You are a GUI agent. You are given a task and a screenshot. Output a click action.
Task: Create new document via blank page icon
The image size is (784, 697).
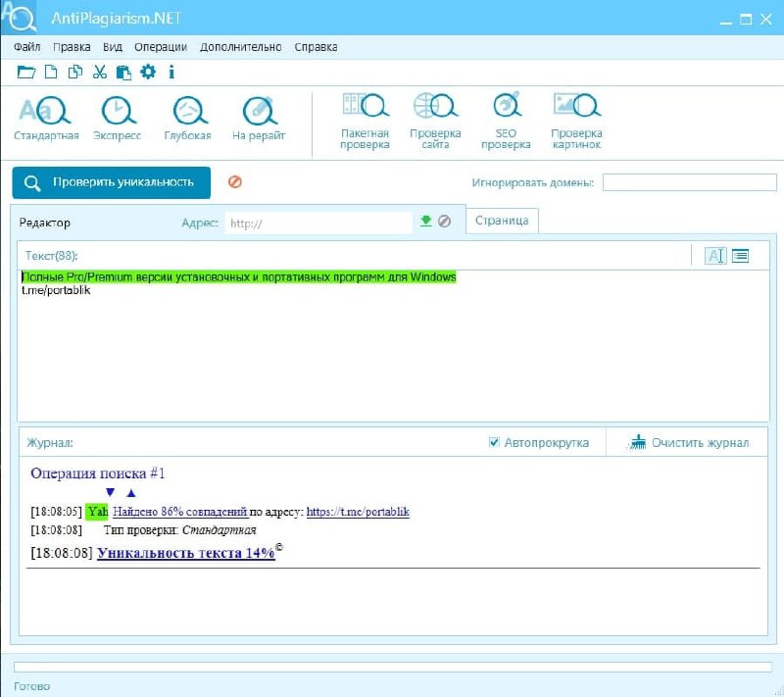(x=51, y=72)
